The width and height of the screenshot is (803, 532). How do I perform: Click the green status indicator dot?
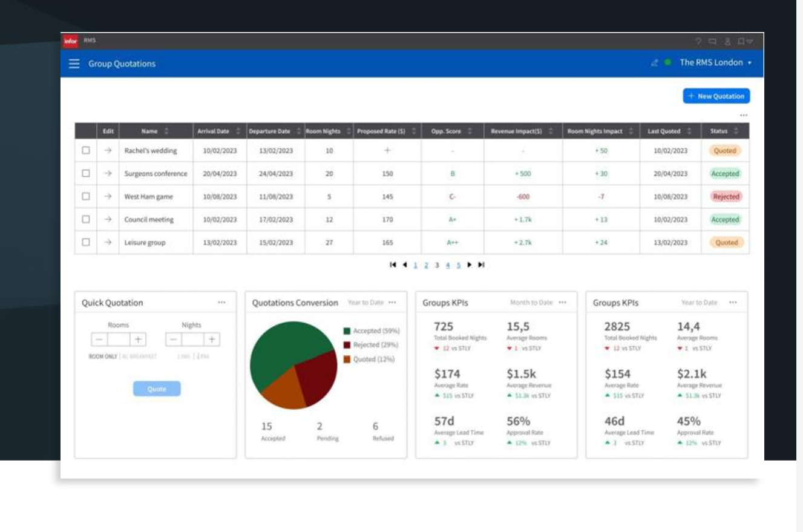tap(667, 62)
